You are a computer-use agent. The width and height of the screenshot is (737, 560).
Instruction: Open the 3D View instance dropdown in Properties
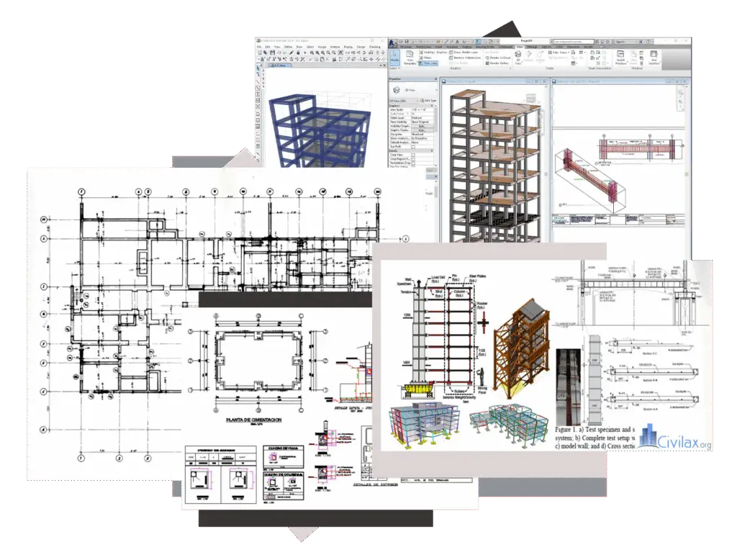coord(404,101)
